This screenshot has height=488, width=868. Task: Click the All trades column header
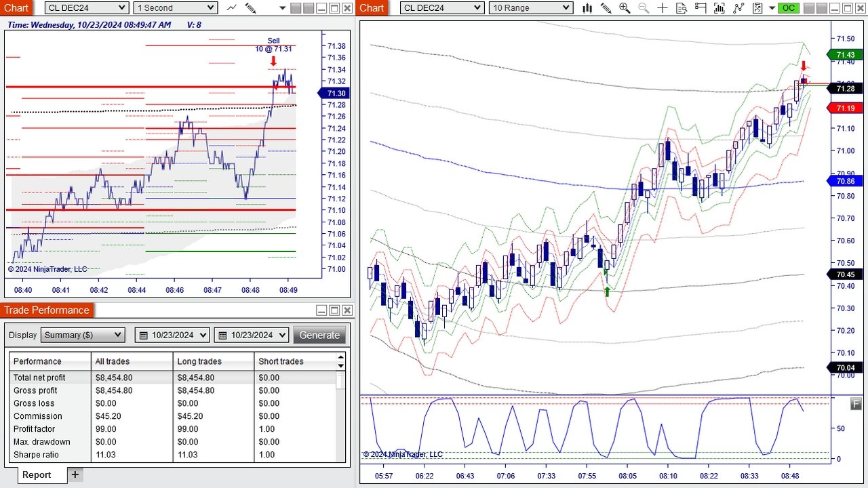point(132,361)
